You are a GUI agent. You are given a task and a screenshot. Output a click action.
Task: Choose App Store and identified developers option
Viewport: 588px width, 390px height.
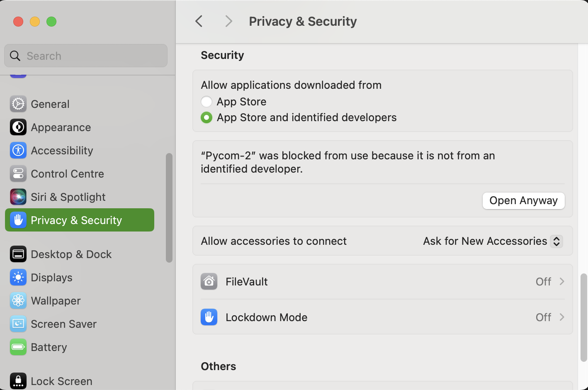coord(207,118)
